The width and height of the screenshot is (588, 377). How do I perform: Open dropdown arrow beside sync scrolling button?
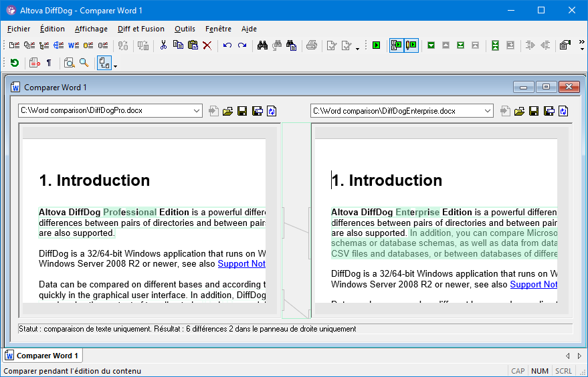(x=115, y=66)
